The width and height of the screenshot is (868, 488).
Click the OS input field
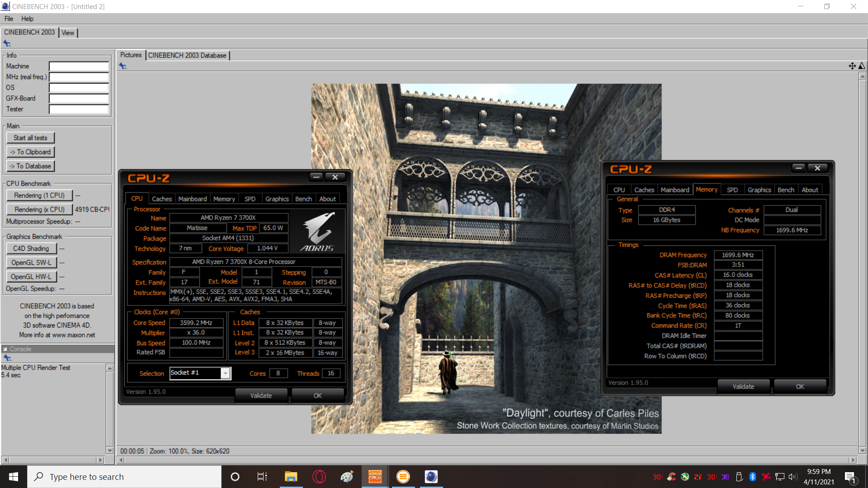pyautogui.click(x=79, y=88)
